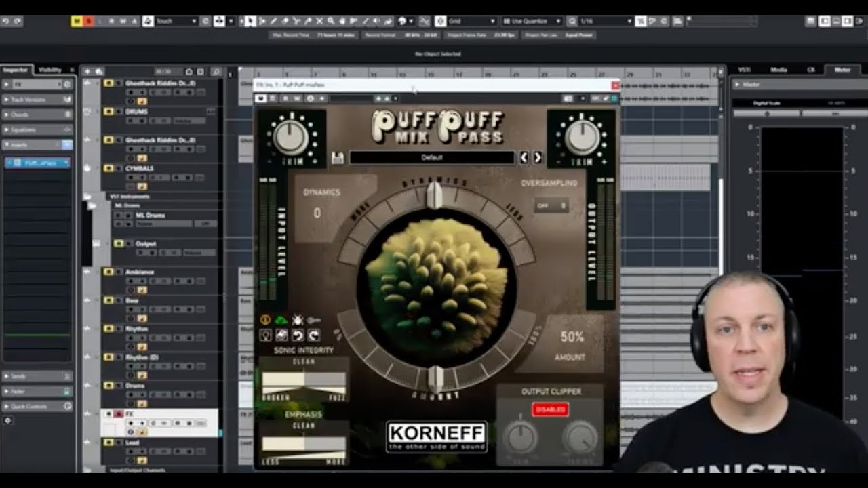This screenshot has width=868, height=488.
Task: Select the Object Selection arrow tool
Action: (x=251, y=21)
